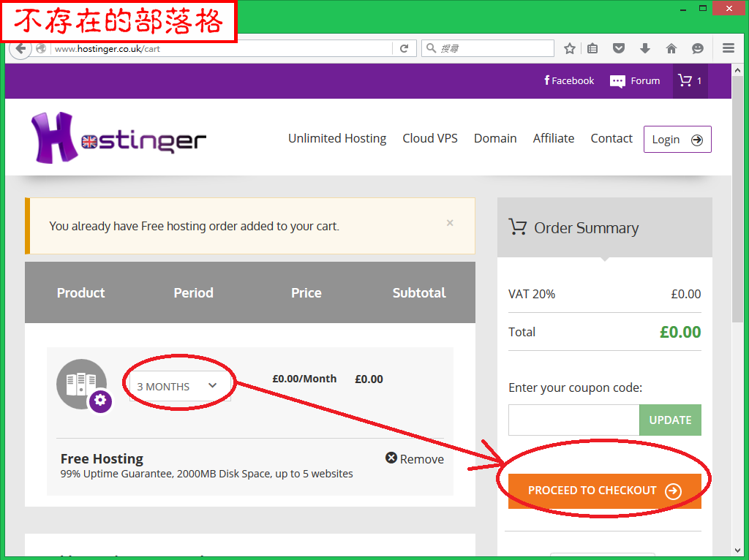Click the magnifier icon in search box
Image resolution: width=749 pixels, height=560 pixels.
(x=432, y=48)
